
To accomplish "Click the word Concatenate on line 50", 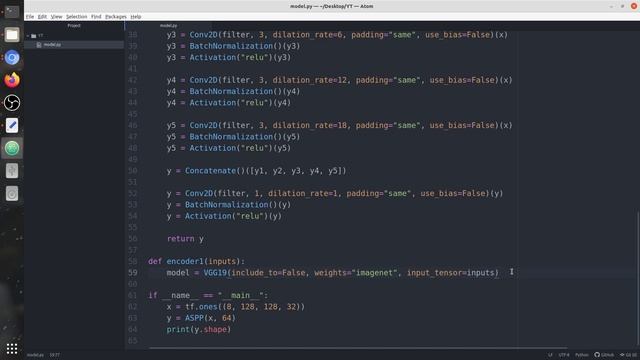I will click(x=210, y=171).
